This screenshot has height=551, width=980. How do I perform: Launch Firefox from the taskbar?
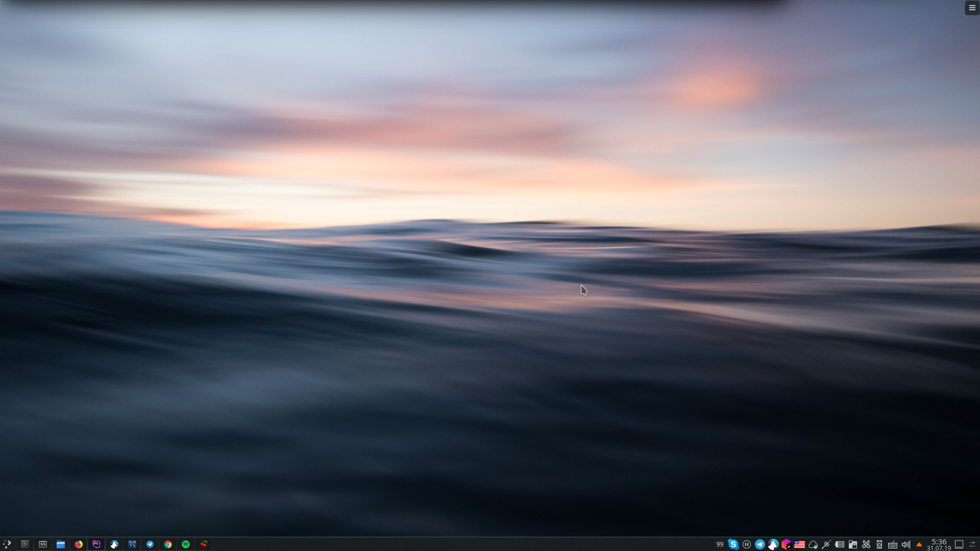[x=78, y=544]
